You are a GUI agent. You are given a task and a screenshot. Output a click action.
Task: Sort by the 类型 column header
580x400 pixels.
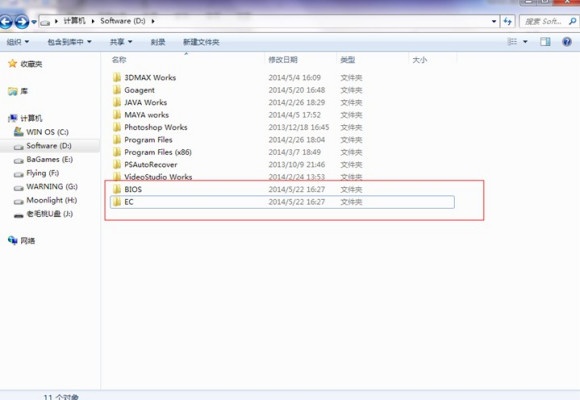pyautogui.click(x=348, y=60)
